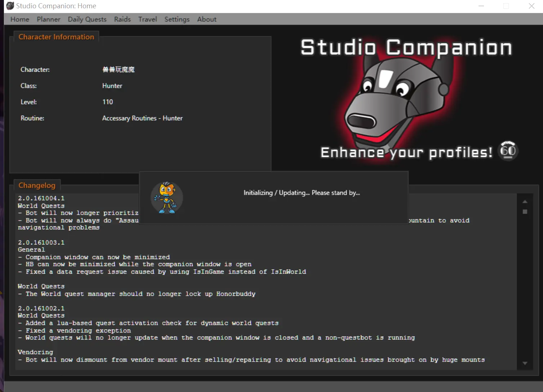Click the level value 110
543x392 pixels.
tap(107, 102)
